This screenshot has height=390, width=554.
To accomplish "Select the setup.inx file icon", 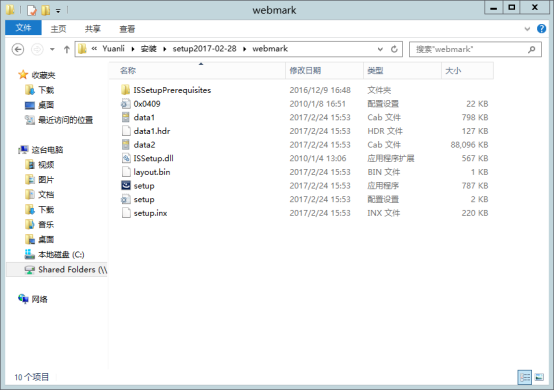I will (x=126, y=213).
